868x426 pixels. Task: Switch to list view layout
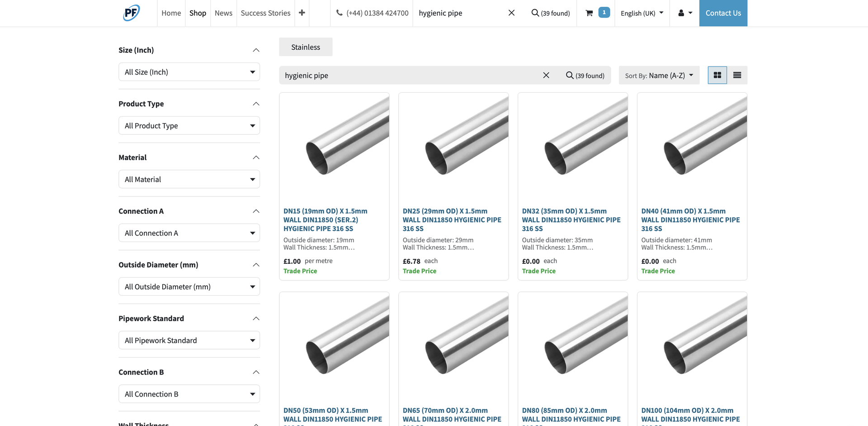(x=737, y=75)
